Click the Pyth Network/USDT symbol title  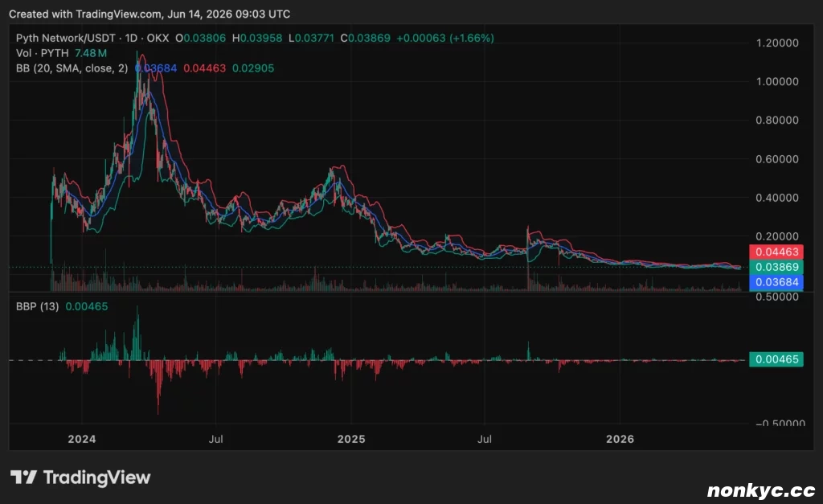click(x=67, y=39)
